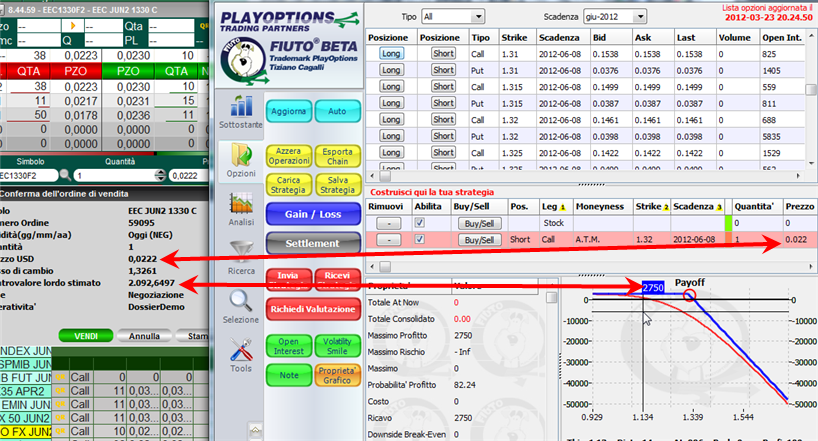Toggle Abilita checkbox in Stock row
This screenshot has height=441, width=818.
coord(419,223)
